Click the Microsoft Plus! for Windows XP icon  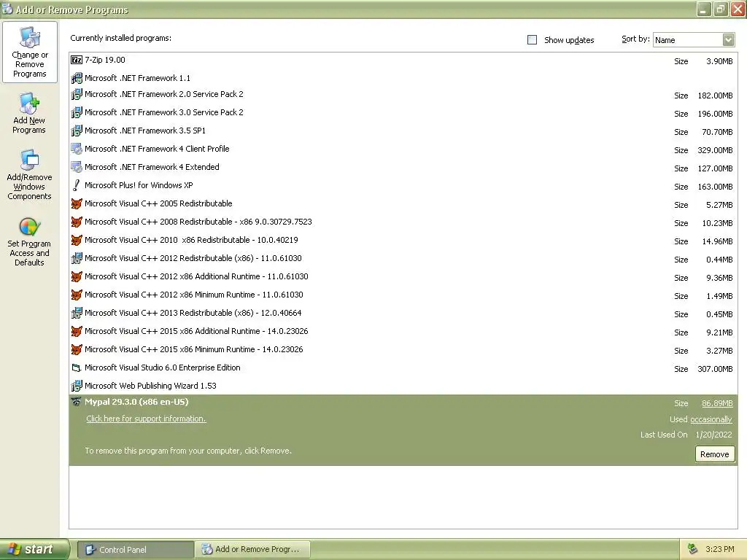click(x=76, y=185)
